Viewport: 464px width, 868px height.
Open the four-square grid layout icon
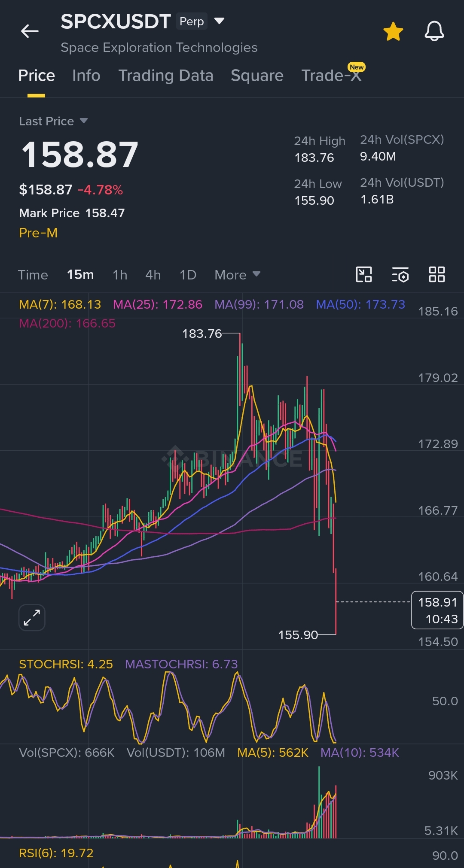pyautogui.click(x=437, y=274)
